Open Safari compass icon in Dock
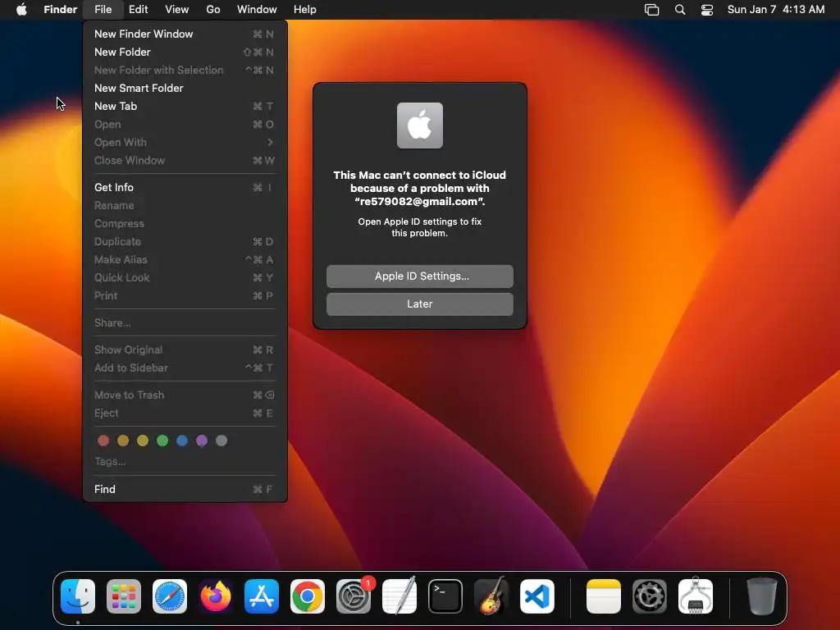 pos(170,596)
